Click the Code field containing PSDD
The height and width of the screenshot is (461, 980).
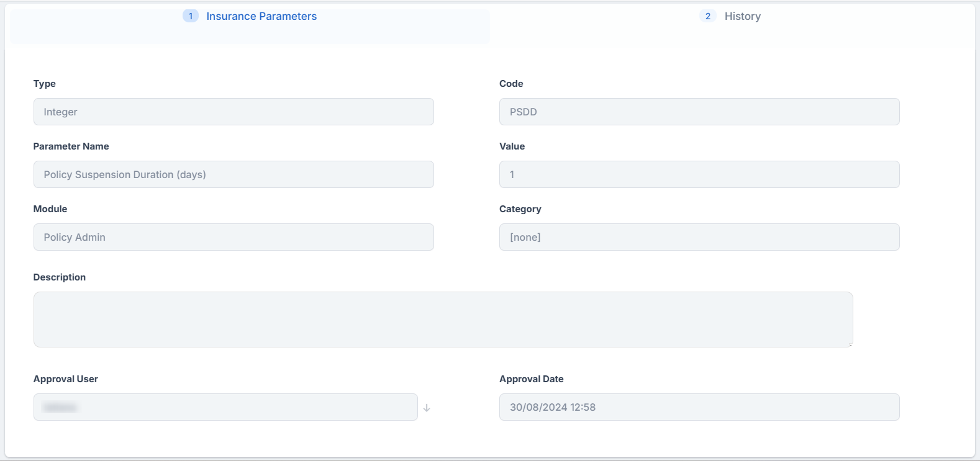699,112
